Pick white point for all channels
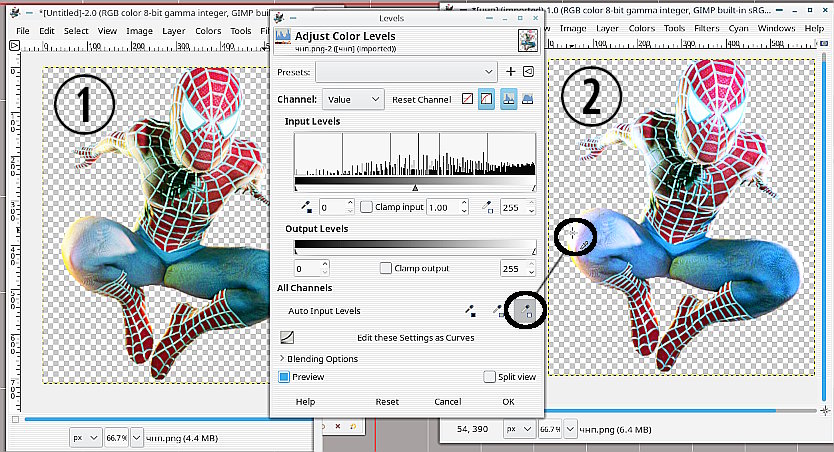834x452 pixels. 526,311
